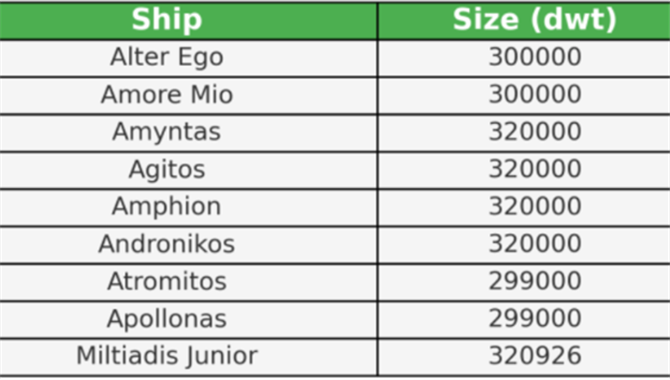Click Alter Ego's 300000 size cell
The width and height of the screenshot is (670, 380).
tap(524, 59)
